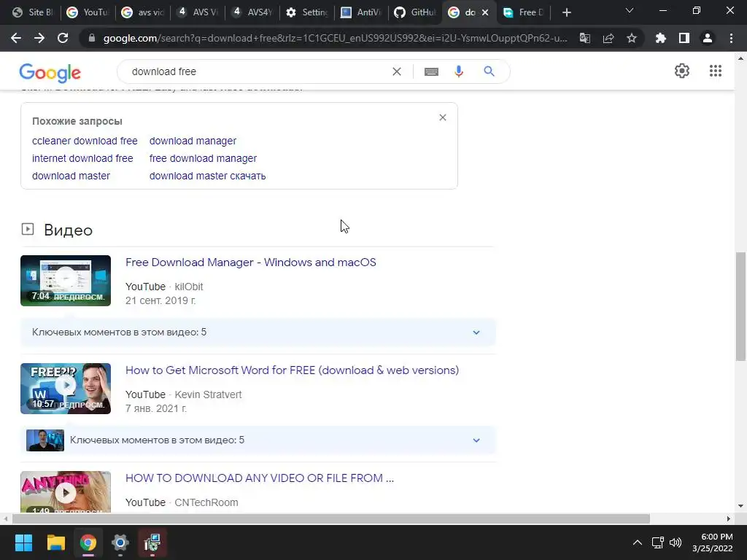
Task: Click the Chrome taskbar icon
Action: [x=88, y=542]
